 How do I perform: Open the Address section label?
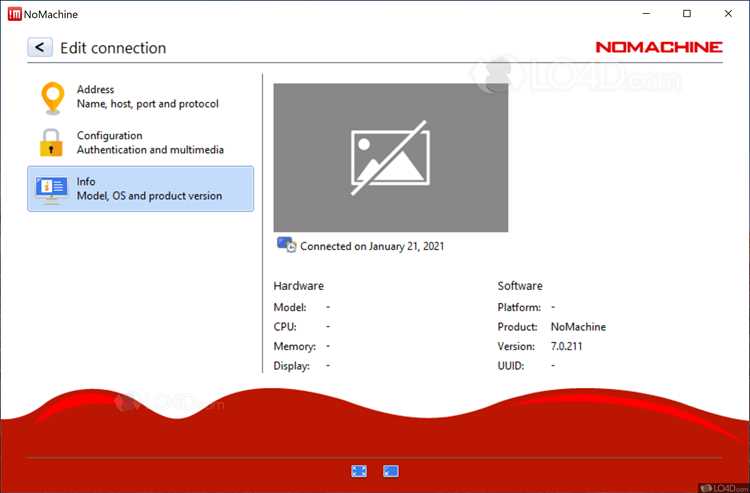[95, 89]
